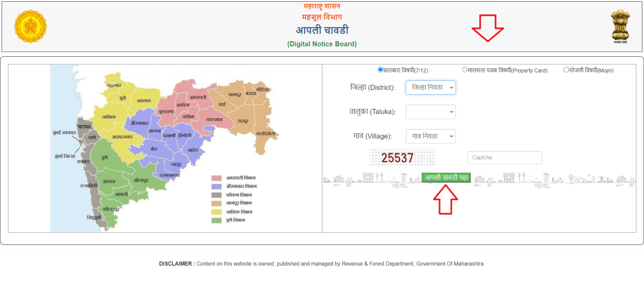Open the जिल्हा (District) dropdown
The width and height of the screenshot is (644, 281).
click(431, 87)
